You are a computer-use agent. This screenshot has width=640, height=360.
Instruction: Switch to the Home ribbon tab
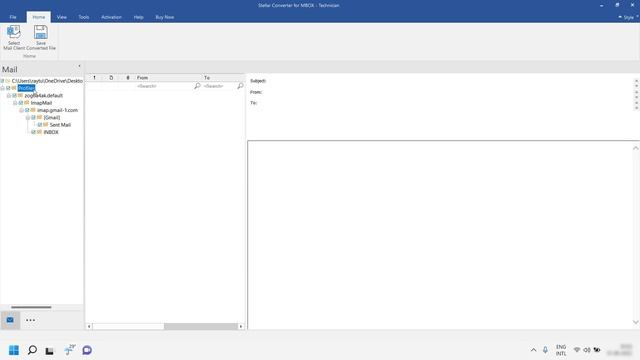click(x=39, y=17)
